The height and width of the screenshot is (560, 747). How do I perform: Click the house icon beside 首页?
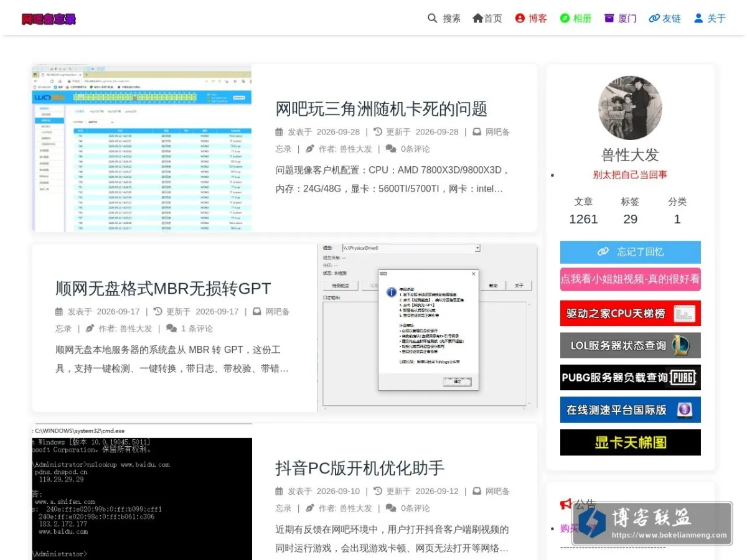point(477,18)
